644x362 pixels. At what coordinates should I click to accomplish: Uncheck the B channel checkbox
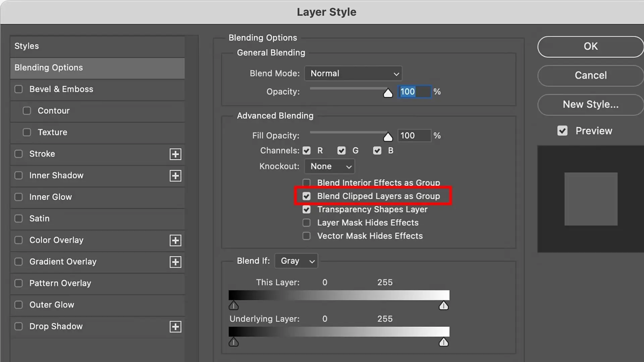(377, 150)
